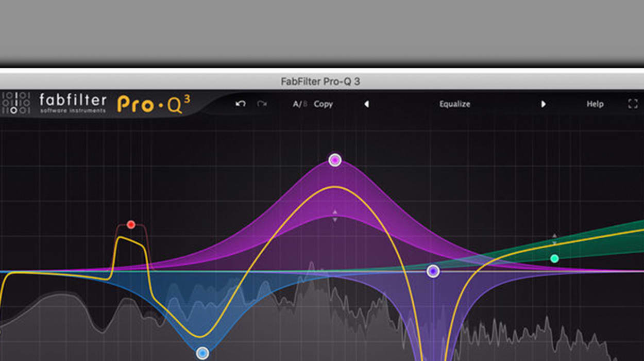
Task: Select the red EQ band node
Action: coord(131,224)
